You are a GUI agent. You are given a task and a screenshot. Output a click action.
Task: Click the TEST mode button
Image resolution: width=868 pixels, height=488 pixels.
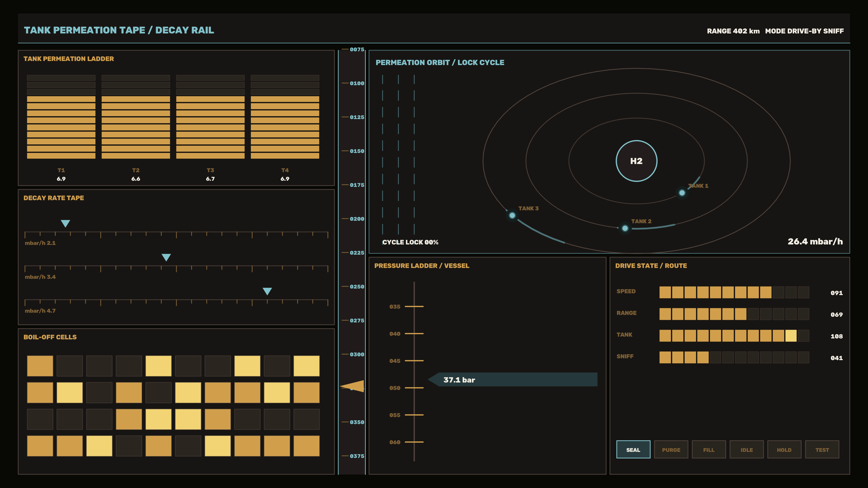[822, 450]
